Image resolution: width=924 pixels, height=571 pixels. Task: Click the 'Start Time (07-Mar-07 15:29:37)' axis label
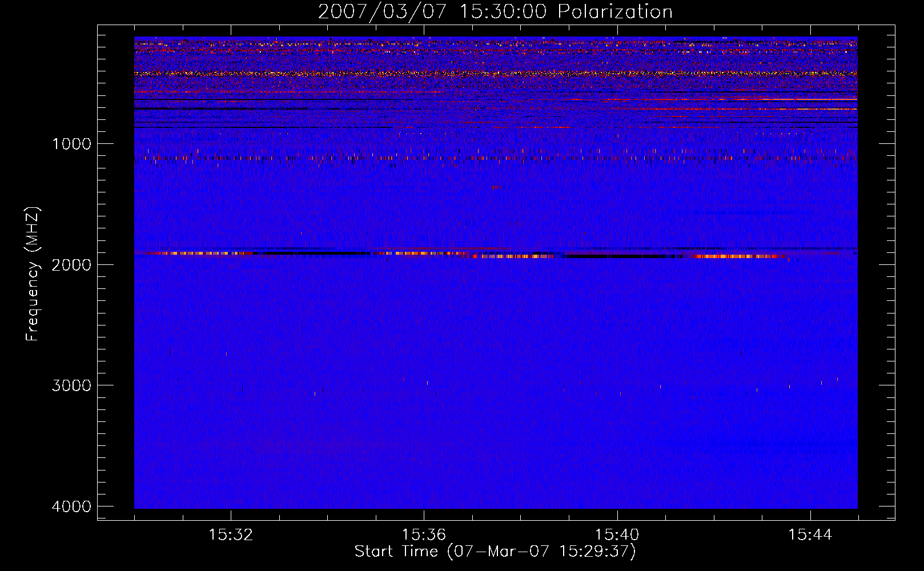pos(495,552)
